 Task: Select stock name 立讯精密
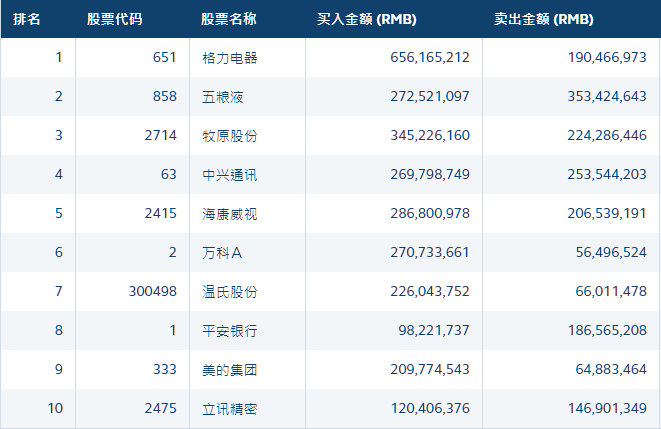(230, 409)
